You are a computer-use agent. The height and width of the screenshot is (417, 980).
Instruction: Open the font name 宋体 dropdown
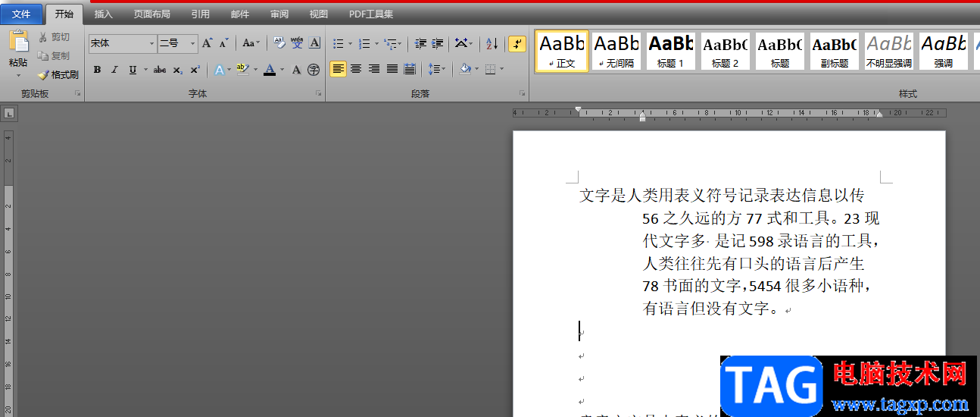click(151, 44)
